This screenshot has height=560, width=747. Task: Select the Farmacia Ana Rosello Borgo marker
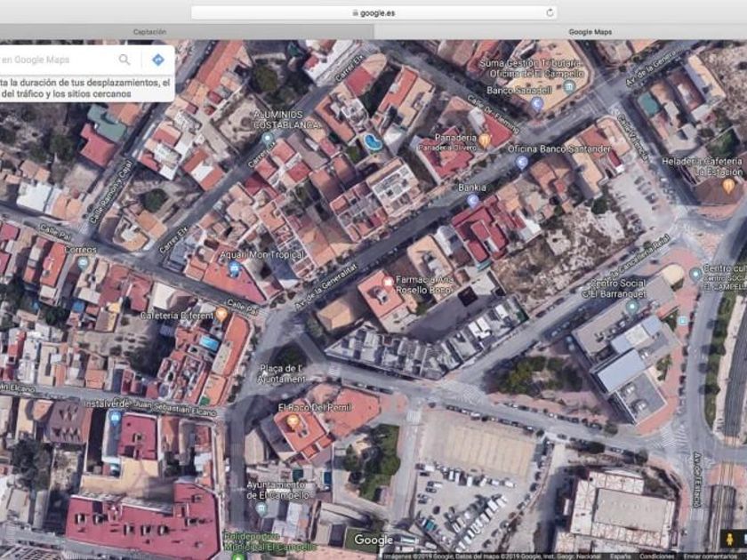point(387,282)
